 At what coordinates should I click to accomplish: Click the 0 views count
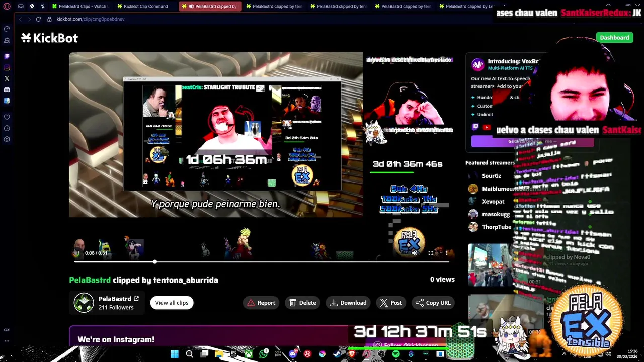[x=442, y=279]
